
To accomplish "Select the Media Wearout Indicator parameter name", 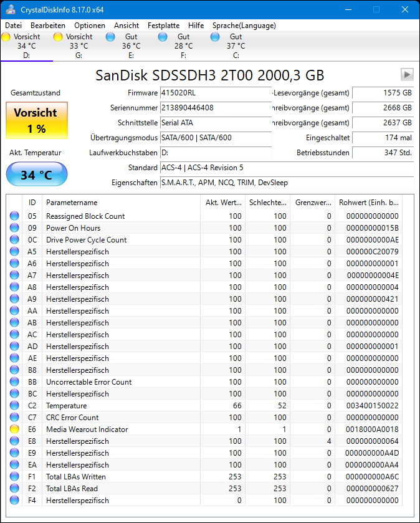I will pyautogui.click(x=87, y=429).
